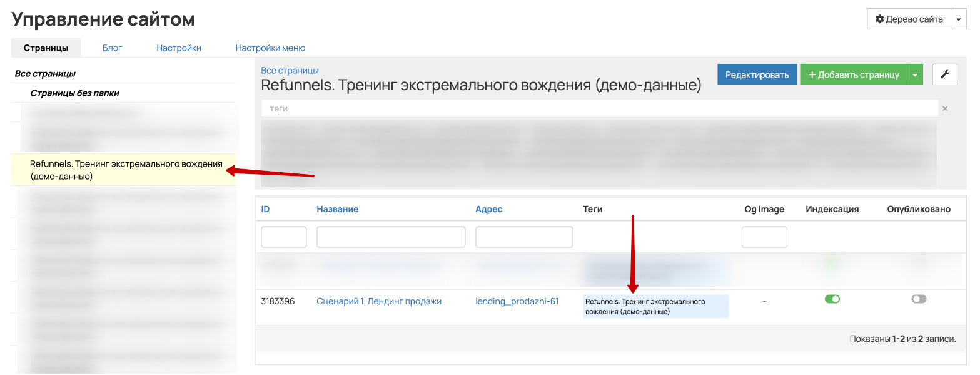The height and width of the screenshot is (375, 980).
Task: Click the wrench settings icon button
Action: (944, 74)
